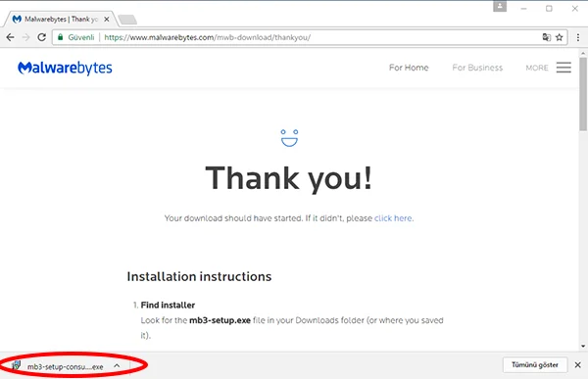588x379 pixels.
Task: Click the mb3-setup.exe bold filename text
Action: click(x=220, y=320)
